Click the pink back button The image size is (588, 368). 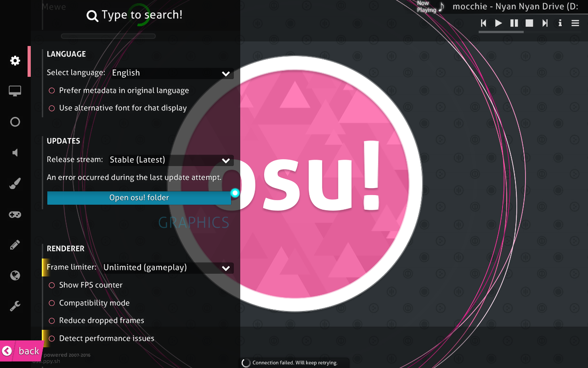[21, 351]
